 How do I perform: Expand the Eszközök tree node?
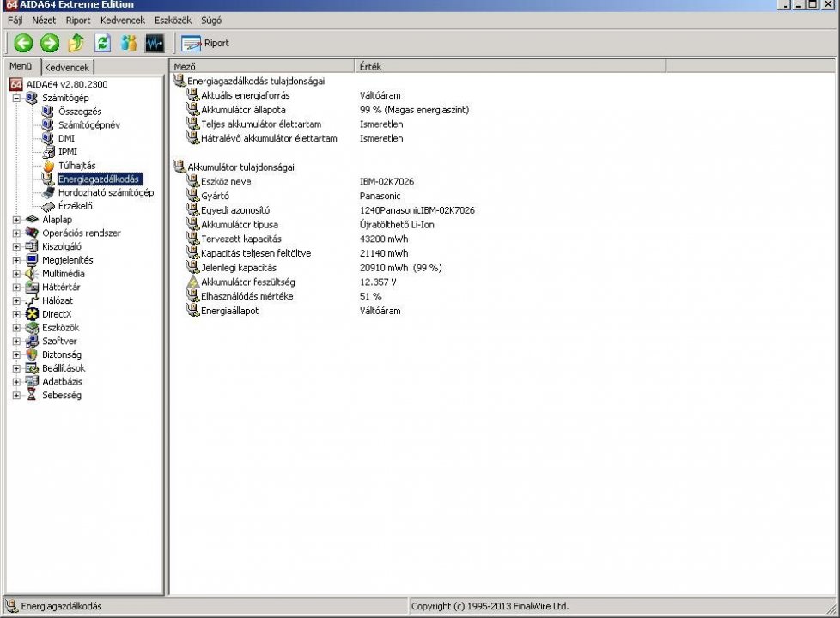coord(16,328)
